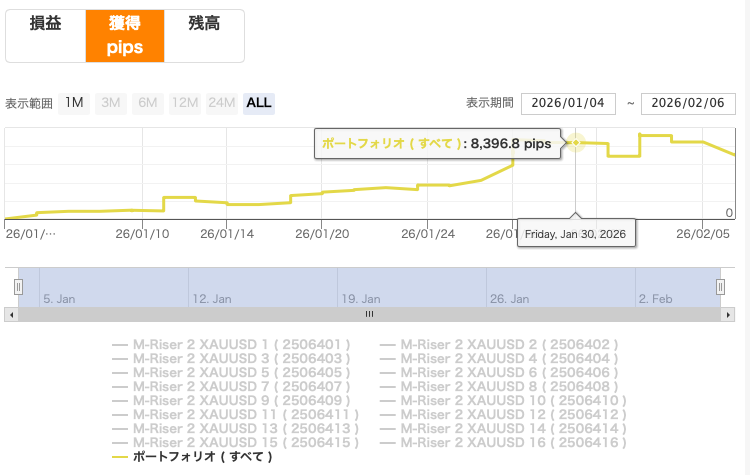This screenshot has width=750, height=475.
Task: Show M-Riser 2 XAUUSD 2 series
Action: (510, 344)
